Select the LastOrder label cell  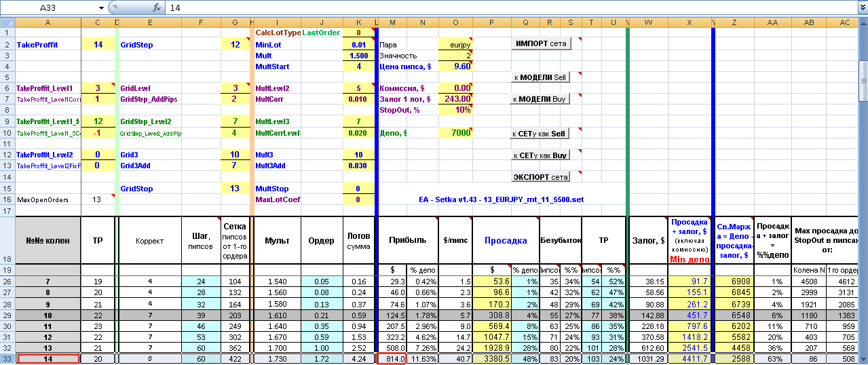(320, 33)
